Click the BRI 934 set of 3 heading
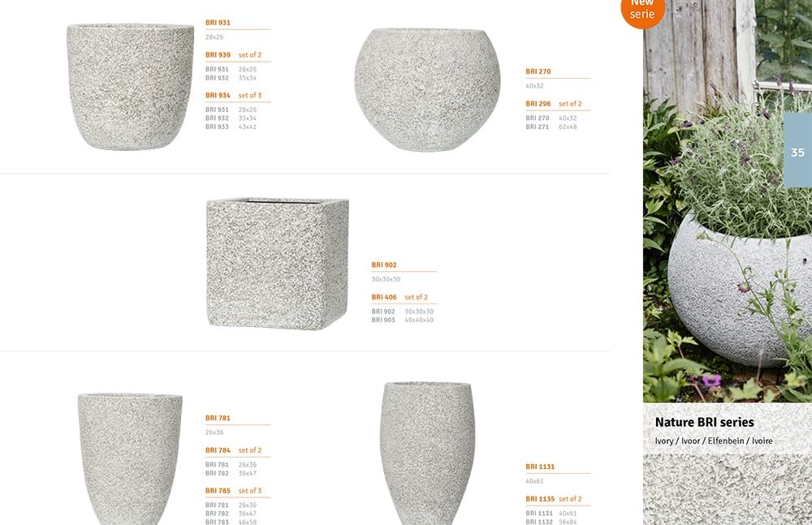 pos(234,95)
